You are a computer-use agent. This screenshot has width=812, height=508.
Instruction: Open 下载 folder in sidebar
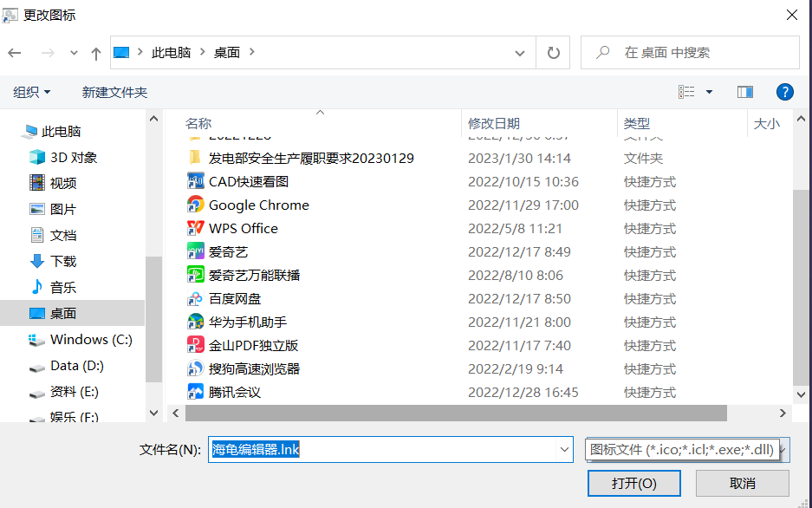click(62, 261)
